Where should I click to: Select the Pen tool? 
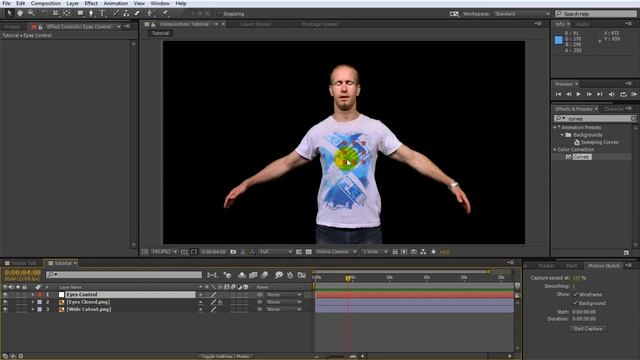click(x=91, y=13)
